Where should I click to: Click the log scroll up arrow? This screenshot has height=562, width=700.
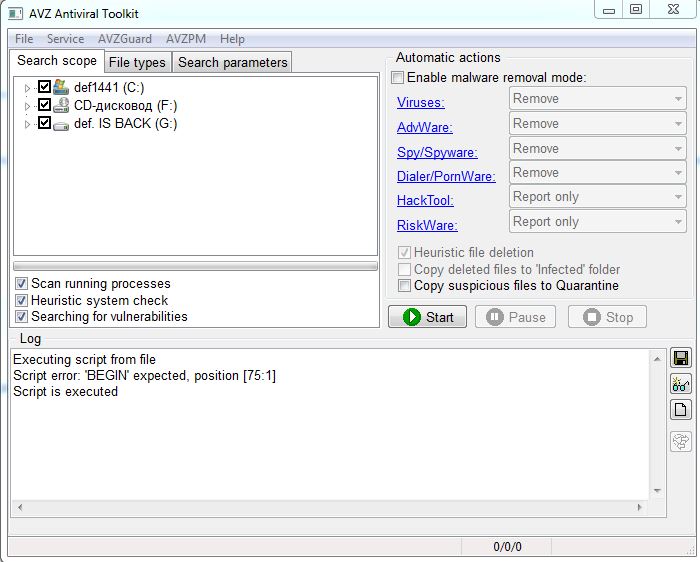(657, 359)
